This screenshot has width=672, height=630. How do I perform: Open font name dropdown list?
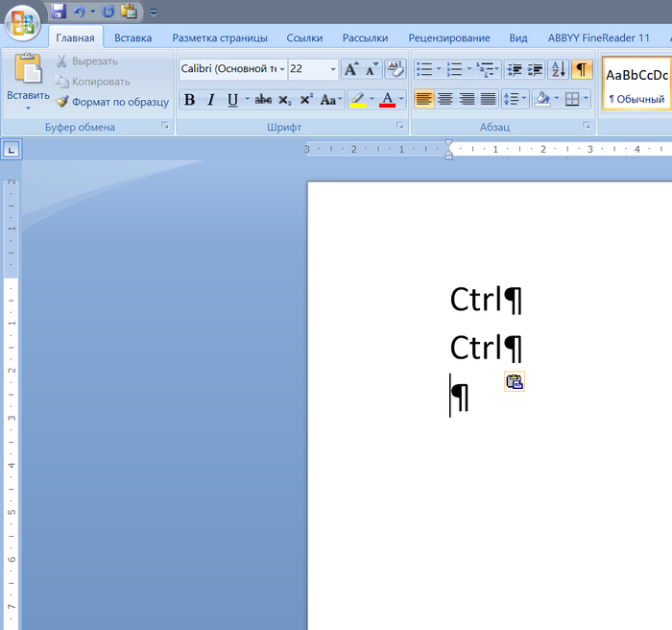coord(282,69)
